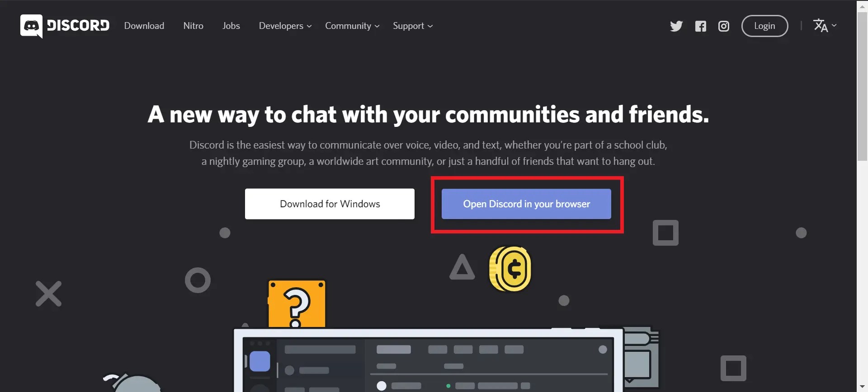The width and height of the screenshot is (868, 392).
Task: Click Download for Windows button
Action: (x=330, y=204)
